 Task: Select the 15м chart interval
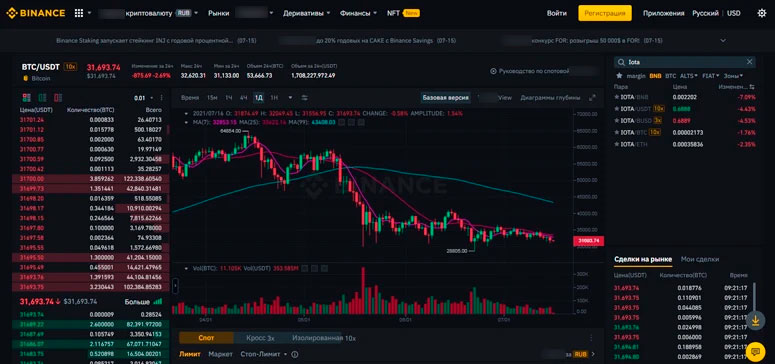212,97
